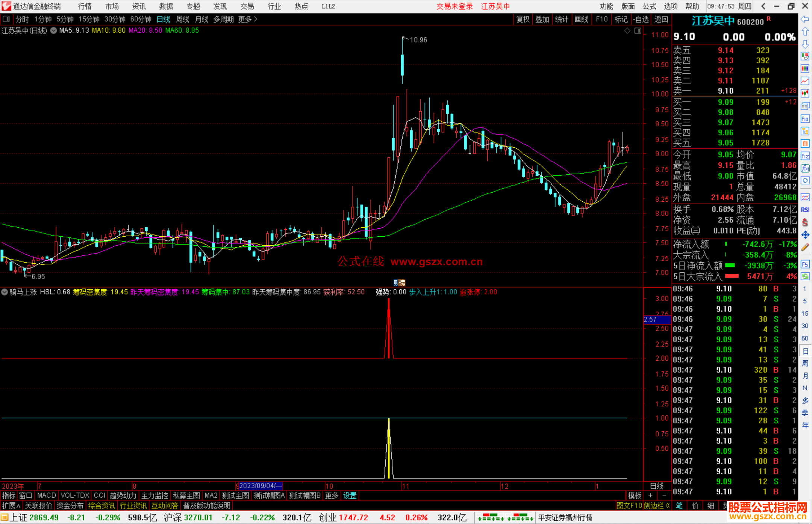The image size is (812, 524).
Task: Click the 设置 indicator settings link
Action: 350,495
